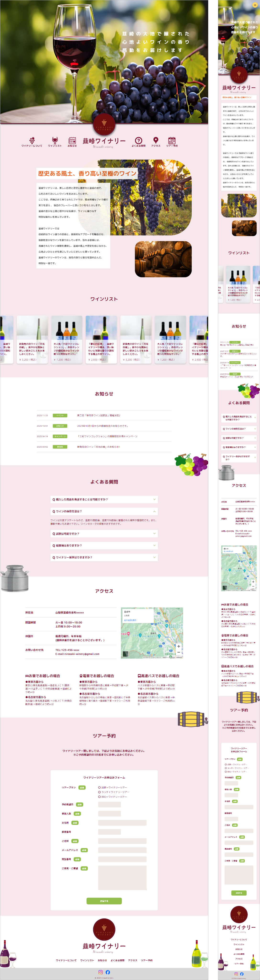Click the お名前 input field in desktop form
Image resolution: width=260 pixels, height=980 pixels.
point(122,823)
